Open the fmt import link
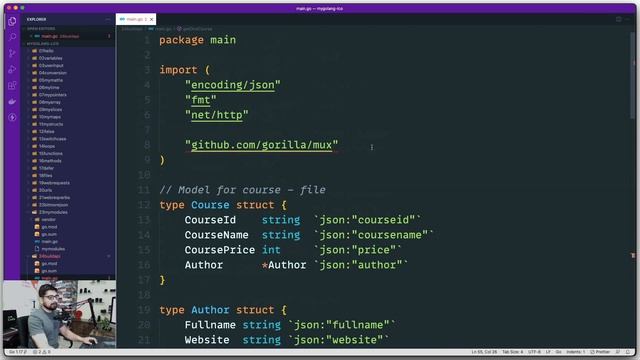The width and height of the screenshot is (640, 360). point(200,100)
